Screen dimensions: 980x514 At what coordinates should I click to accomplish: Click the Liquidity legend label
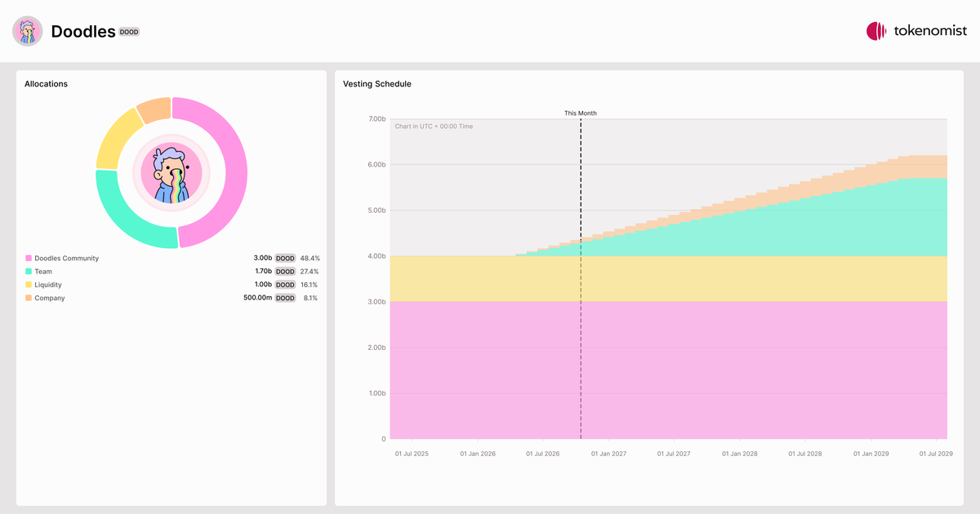coord(48,285)
